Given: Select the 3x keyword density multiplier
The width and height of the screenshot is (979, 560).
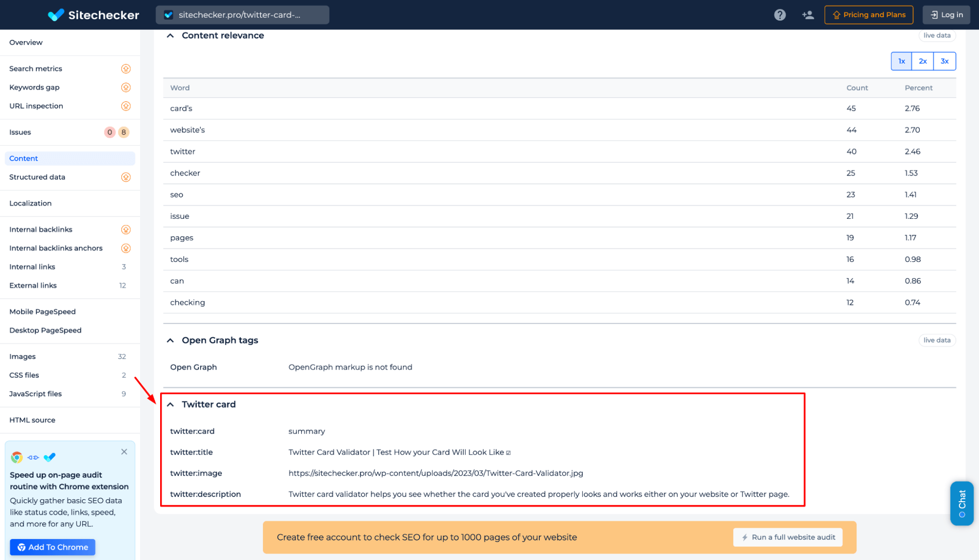Looking at the screenshot, I should pyautogui.click(x=945, y=61).
